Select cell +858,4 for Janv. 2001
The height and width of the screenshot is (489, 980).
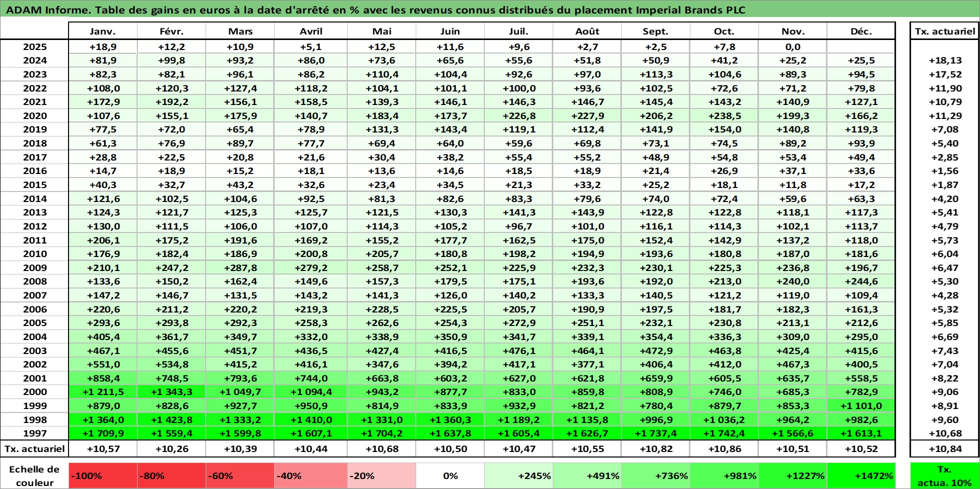click(103, 378)
